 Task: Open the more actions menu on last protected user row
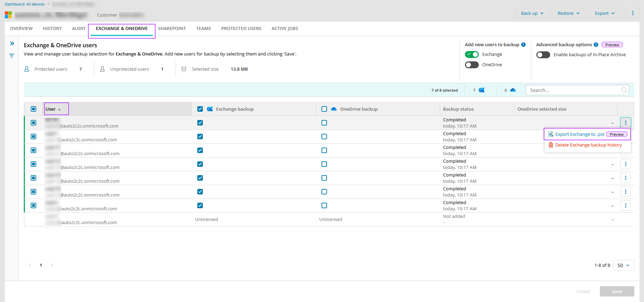point(625,205)
